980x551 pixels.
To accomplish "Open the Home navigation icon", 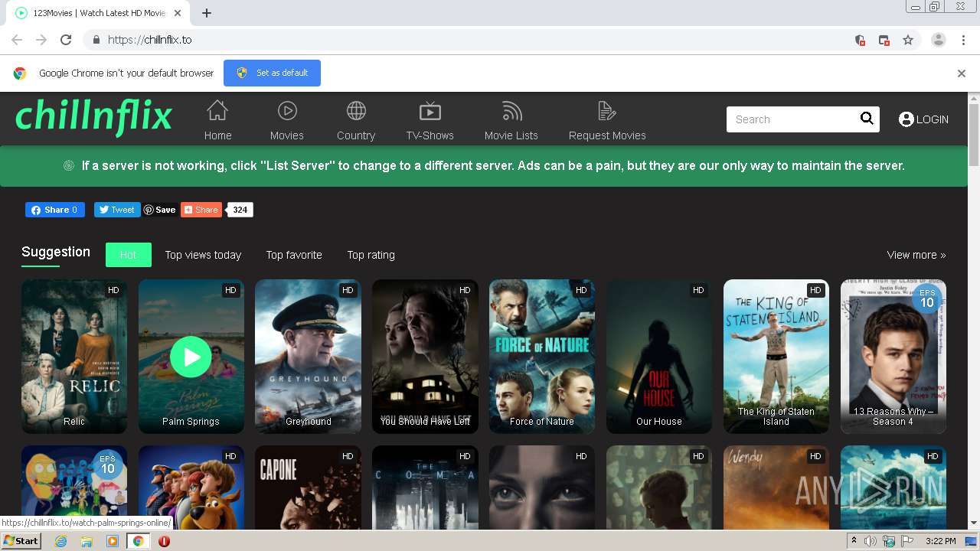I will (x=217, y=111).
